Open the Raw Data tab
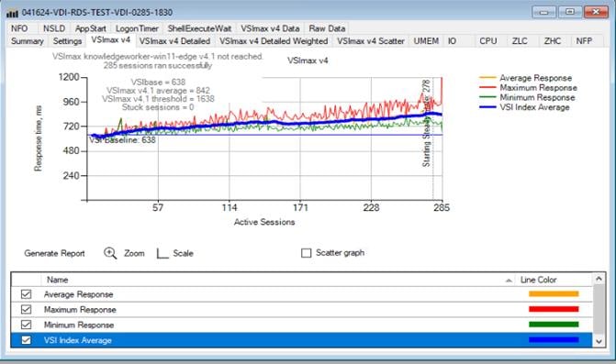 327,28
